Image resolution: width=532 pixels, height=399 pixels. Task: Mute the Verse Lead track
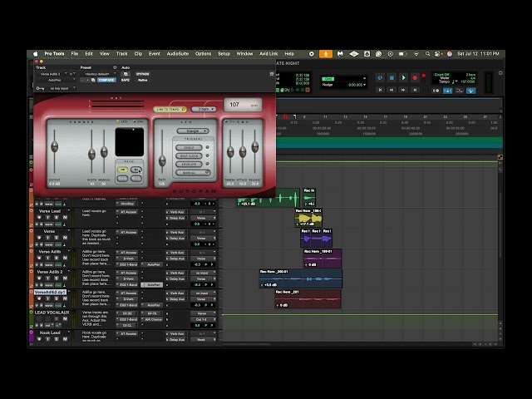pyautogui.click(x=65, y=218)
